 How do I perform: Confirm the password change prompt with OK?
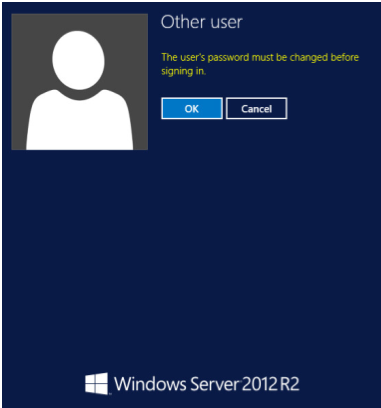point(192,108)
